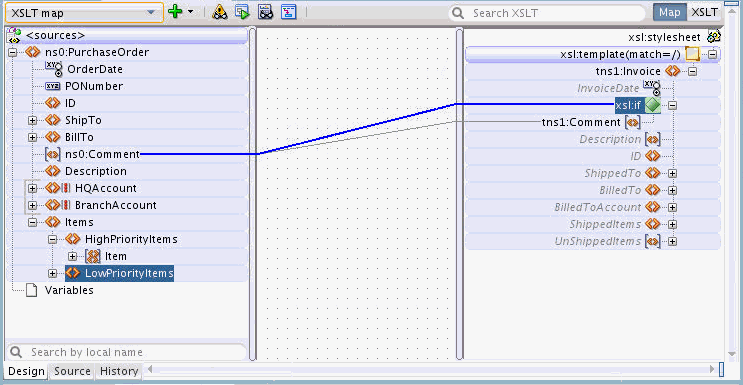The image size is (743, 385).
Task: Click the green diamond xsl:if icon
Action: 652,105
